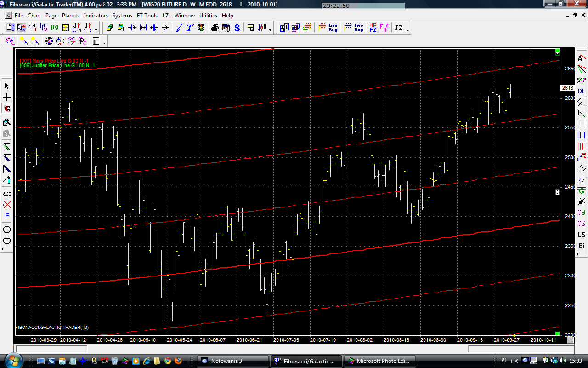This screenshot has height=368, width=588.
Task: Click the 2618 current price label
Action: [x=567, y=88]
